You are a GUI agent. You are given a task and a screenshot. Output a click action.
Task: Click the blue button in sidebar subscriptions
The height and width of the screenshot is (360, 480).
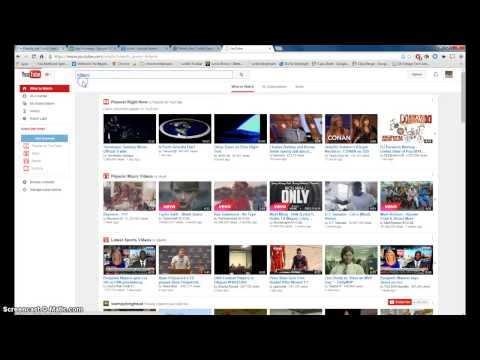(44, 138)
